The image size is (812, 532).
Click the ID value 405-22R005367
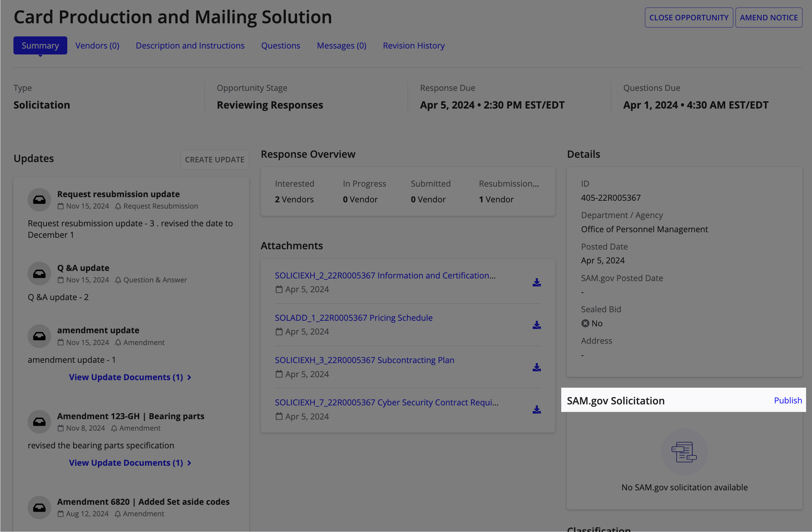pos(611,197)
